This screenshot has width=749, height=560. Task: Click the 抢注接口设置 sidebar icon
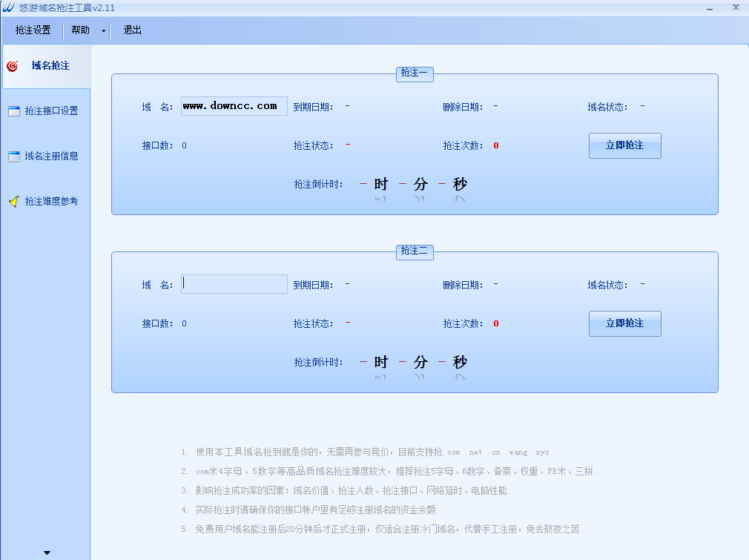tap(13, 111)
